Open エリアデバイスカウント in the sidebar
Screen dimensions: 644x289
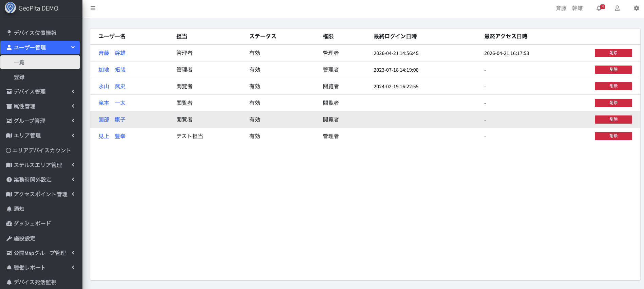(41, 150)
